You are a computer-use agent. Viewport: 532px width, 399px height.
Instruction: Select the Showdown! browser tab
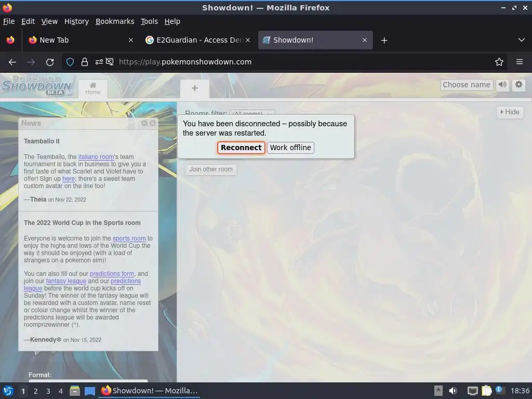click(315, 40)
